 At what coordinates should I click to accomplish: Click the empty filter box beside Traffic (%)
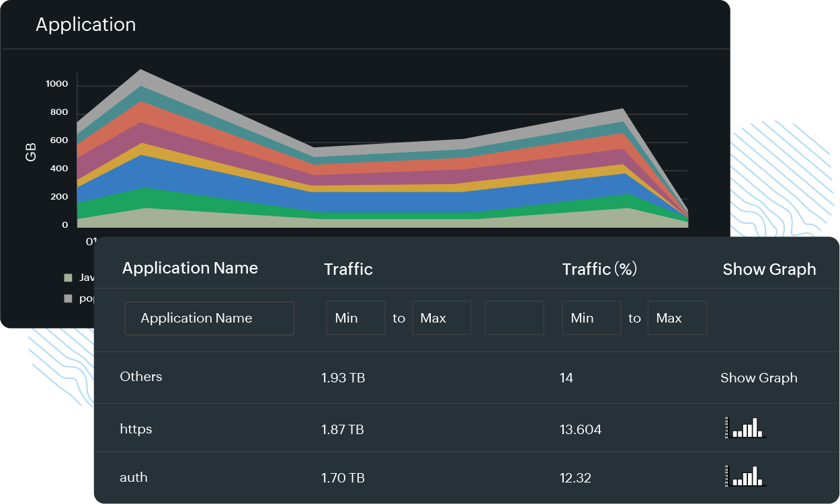(x=514, y=318)
